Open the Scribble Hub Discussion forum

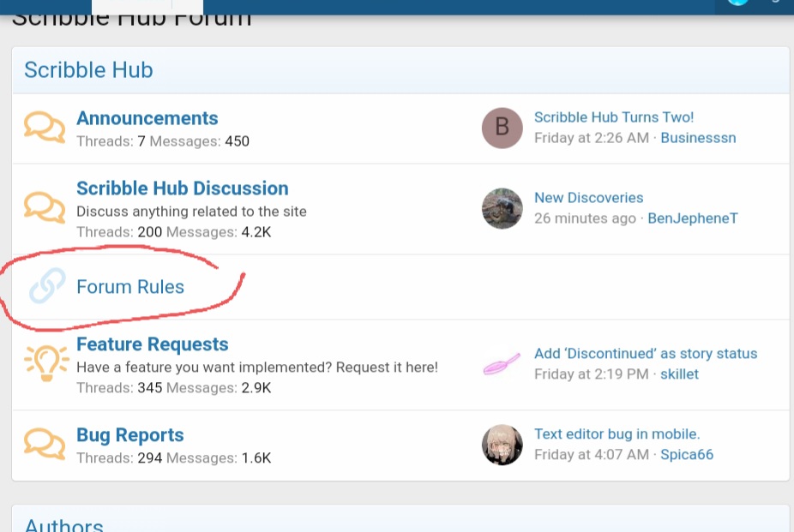click(182, 188)
